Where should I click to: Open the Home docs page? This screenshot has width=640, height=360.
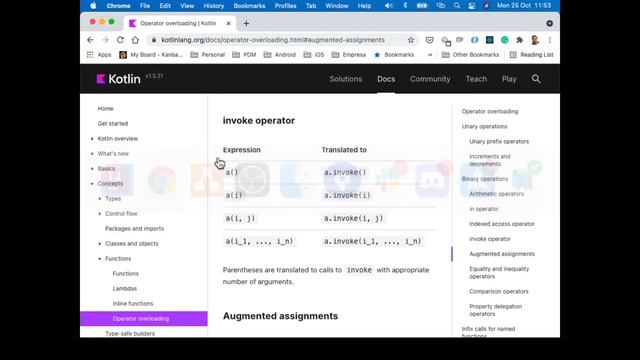[105, 109]
